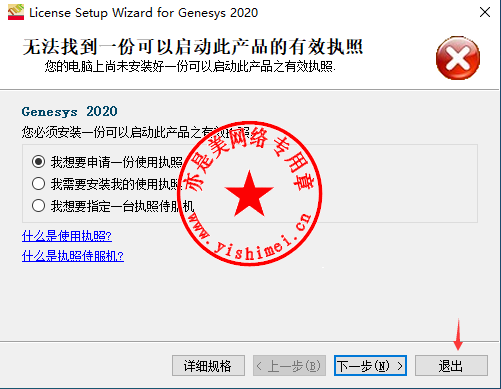Click the 您的电脑上尚未安装好 subtitle text
The image size is (501, 389).
tap(190, 67)
